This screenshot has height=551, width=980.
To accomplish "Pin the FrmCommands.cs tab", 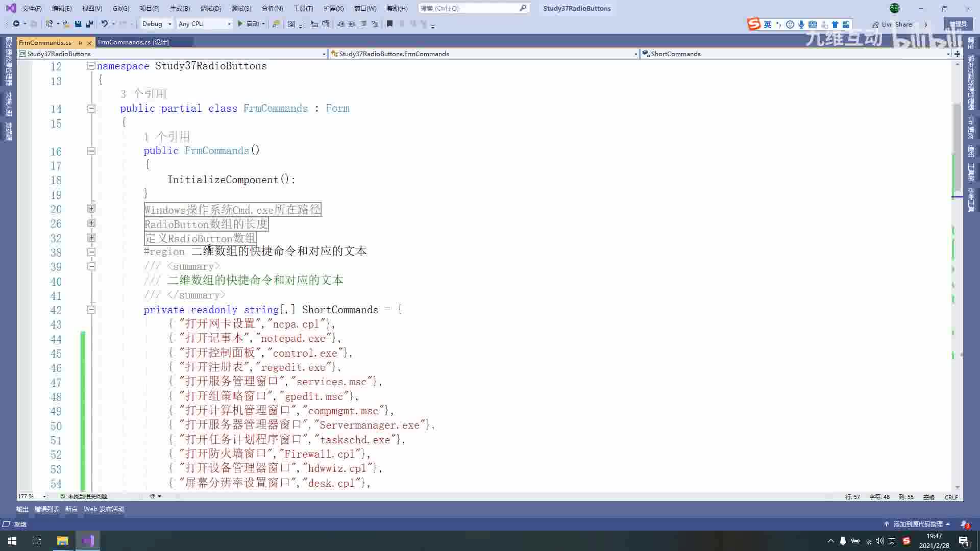I will 80,42.
